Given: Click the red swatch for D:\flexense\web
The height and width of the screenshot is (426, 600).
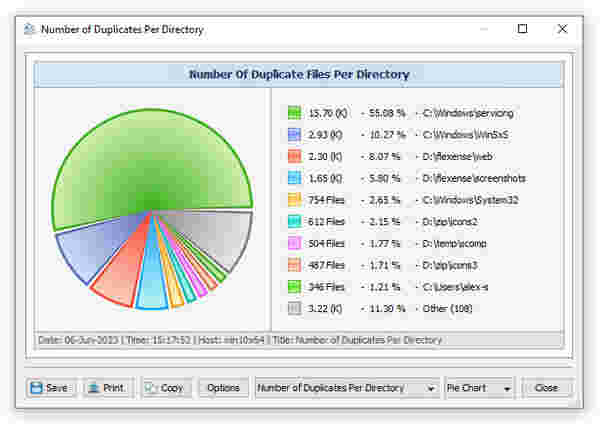Looking at the screenshot, I should [294, 156].
